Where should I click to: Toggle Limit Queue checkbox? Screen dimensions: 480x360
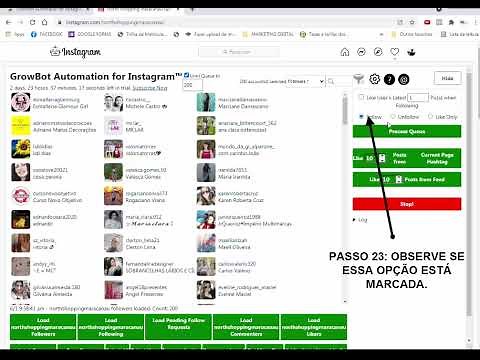pyautogui.click(x=186, y=75)
